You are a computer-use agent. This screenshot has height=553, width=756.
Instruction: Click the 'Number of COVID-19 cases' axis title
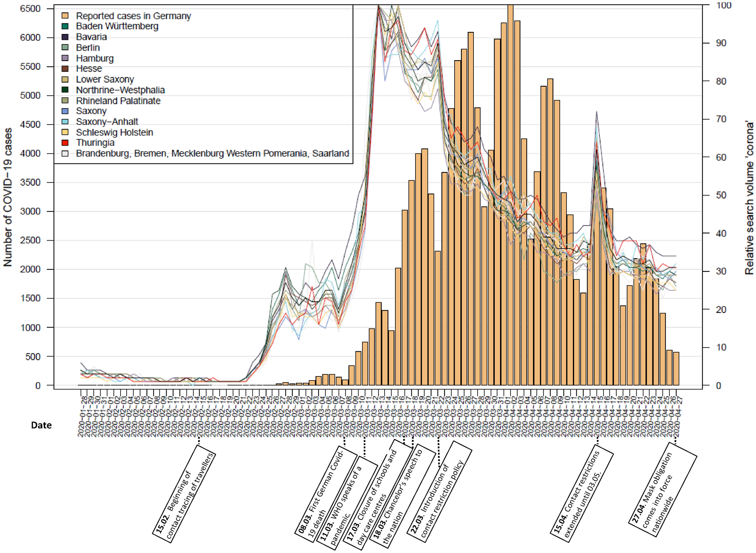(x=8, y=197)
